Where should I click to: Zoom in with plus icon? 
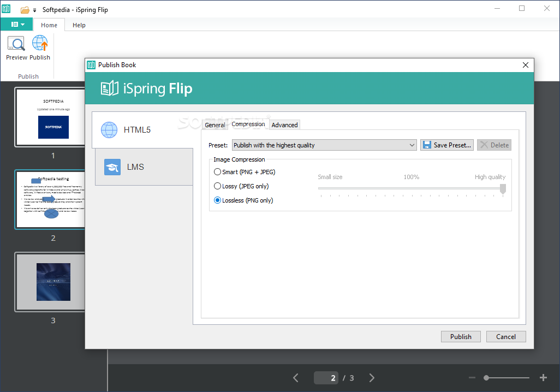[543, 378]
